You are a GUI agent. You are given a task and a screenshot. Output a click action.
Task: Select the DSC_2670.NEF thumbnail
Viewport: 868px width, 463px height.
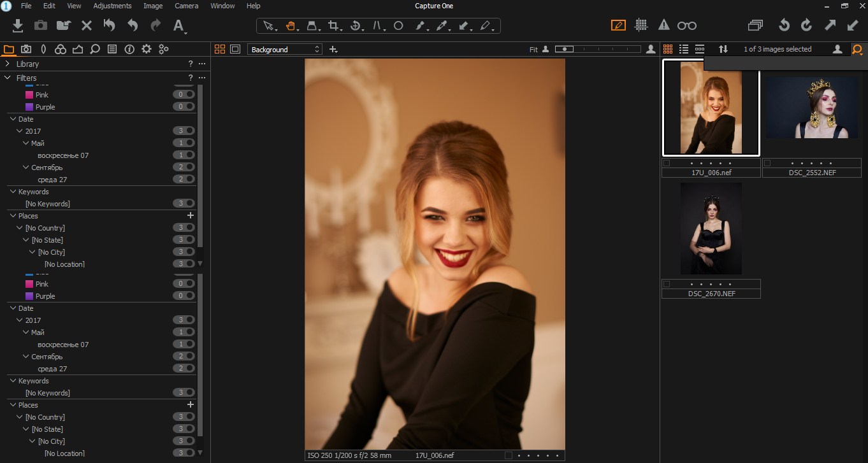pos(711,229)
